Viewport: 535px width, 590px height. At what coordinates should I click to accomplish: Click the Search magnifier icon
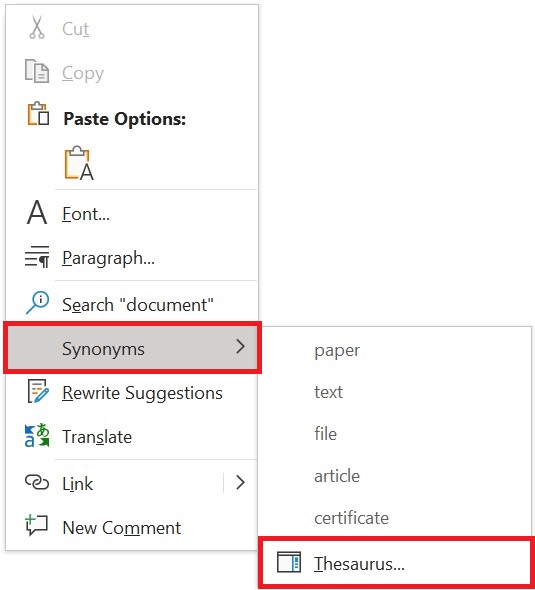click(x=37, y=302)
